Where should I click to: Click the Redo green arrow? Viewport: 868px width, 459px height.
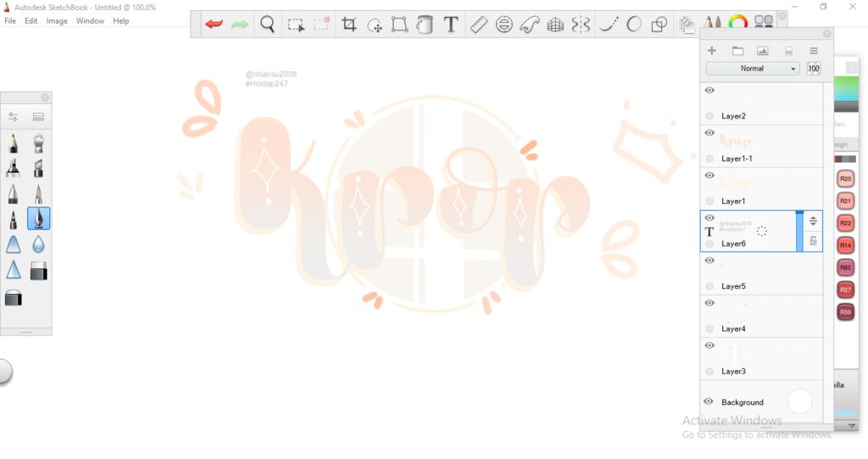point(239,25)
